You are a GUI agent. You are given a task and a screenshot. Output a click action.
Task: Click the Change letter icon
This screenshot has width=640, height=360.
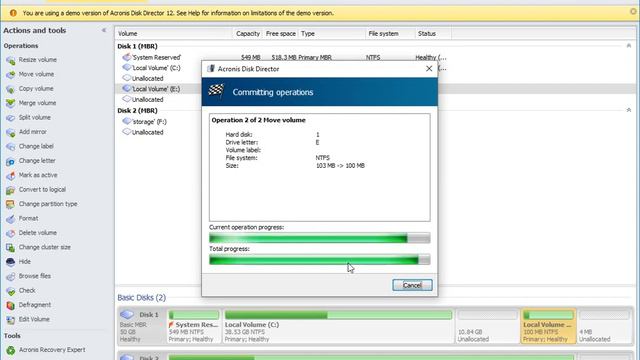pos(11,161)
